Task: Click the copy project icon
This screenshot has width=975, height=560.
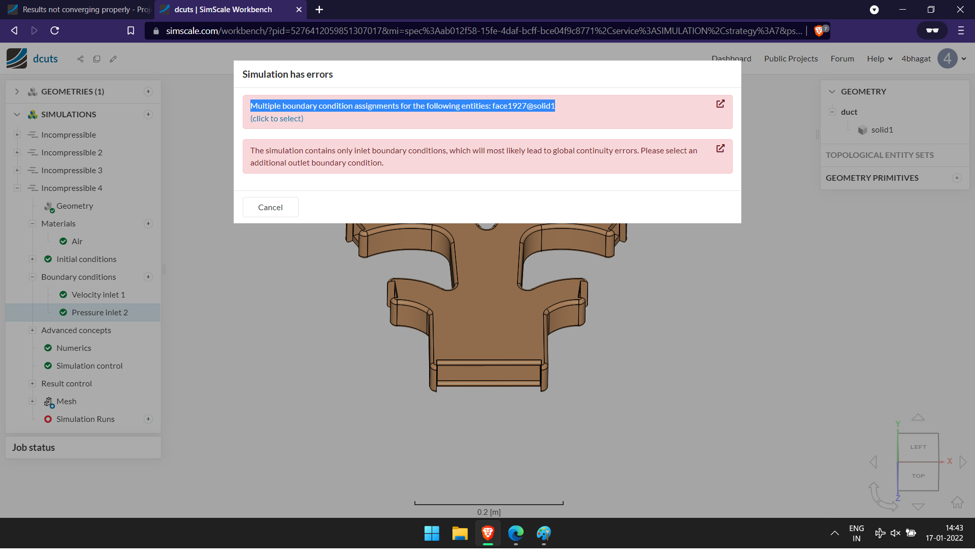Action: [96, 59]
